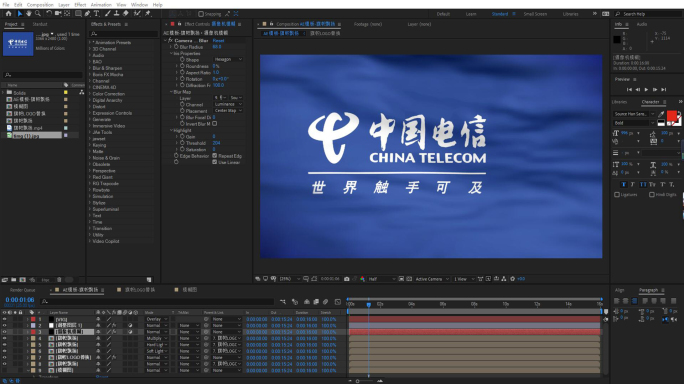Screen dimensions: 684x384
Task: Toggle the Repeat Edge Pixels checkbox
Action: 215,156
